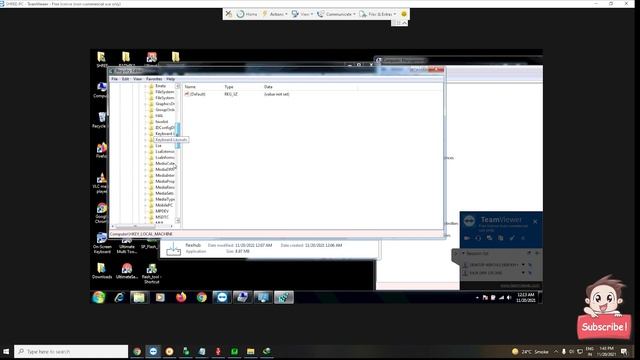Image resolution: width=640 pixels, height=360 pixels.
Task: Open the Ultimate Multi Tool desktop shortcut
Action: [127, 245]
